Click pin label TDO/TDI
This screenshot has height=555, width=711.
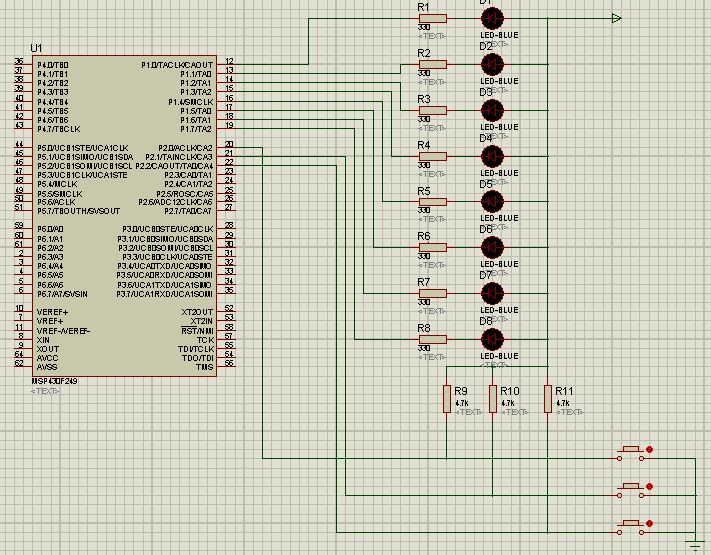coord(198,358)
